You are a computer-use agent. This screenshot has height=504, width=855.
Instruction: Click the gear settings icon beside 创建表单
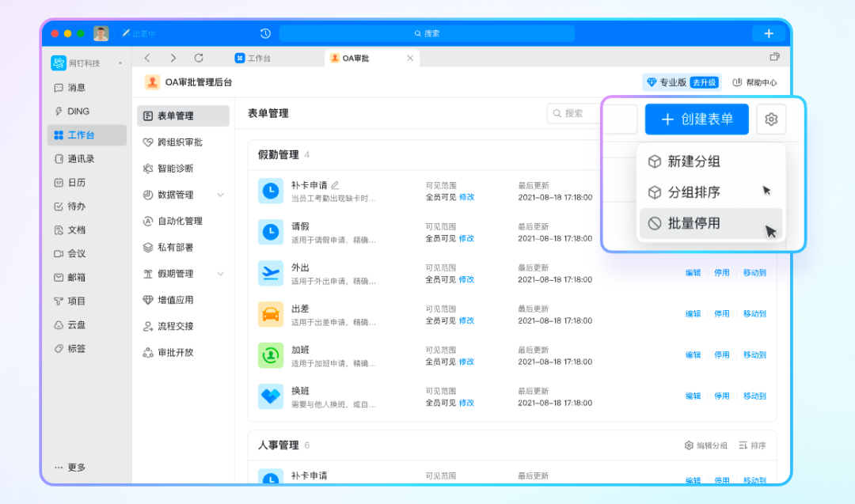(771, 119)
